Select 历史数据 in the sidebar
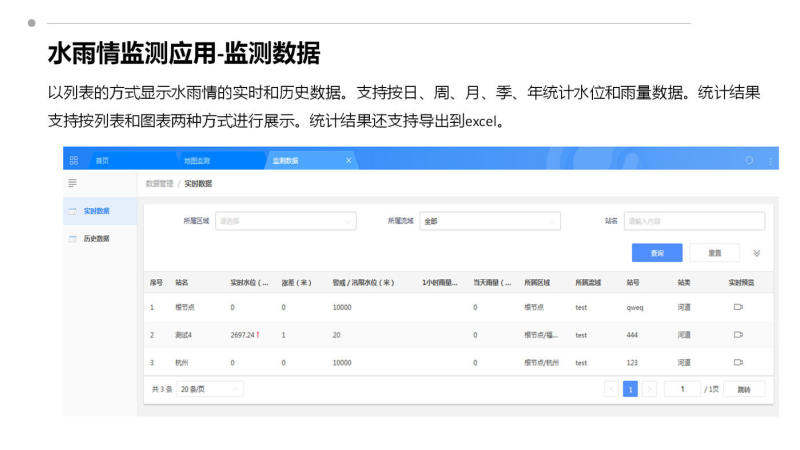 point(96,239)
